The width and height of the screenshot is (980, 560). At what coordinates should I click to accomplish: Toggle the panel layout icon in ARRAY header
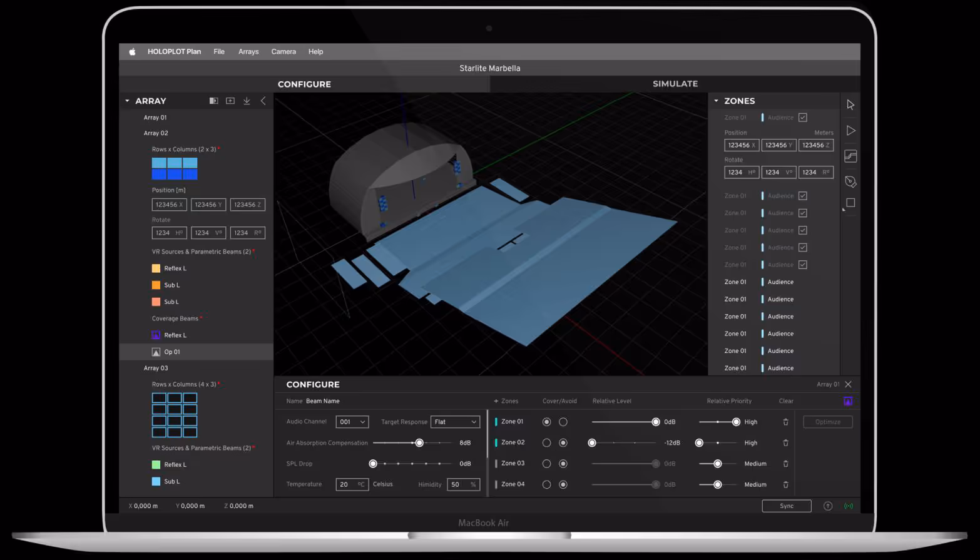click(213, 101)
